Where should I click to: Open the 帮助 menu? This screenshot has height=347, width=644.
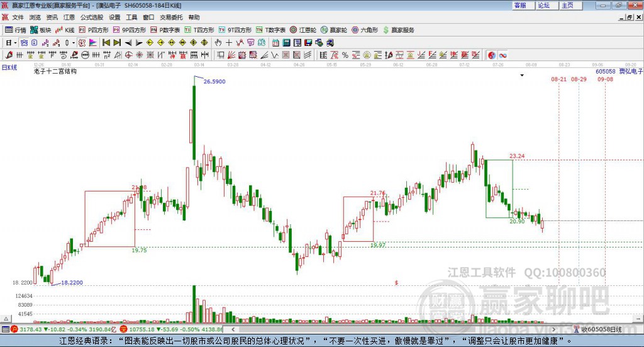(194, 17)
